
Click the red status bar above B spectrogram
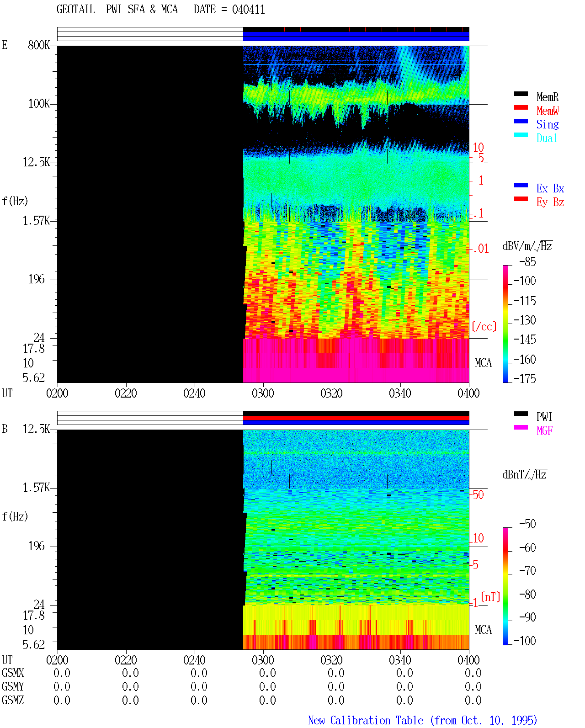356,418
